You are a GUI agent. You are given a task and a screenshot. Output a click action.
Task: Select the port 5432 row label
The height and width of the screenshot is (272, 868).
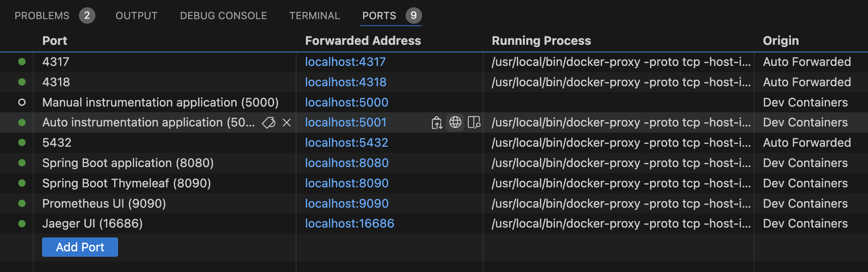click(57, 143)
